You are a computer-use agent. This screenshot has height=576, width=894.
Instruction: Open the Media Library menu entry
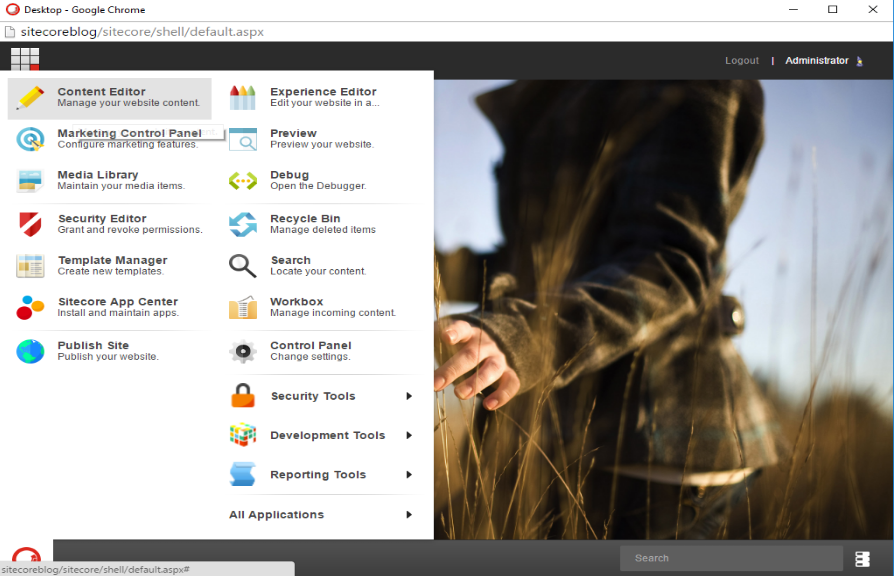click(x=109, y=180)
